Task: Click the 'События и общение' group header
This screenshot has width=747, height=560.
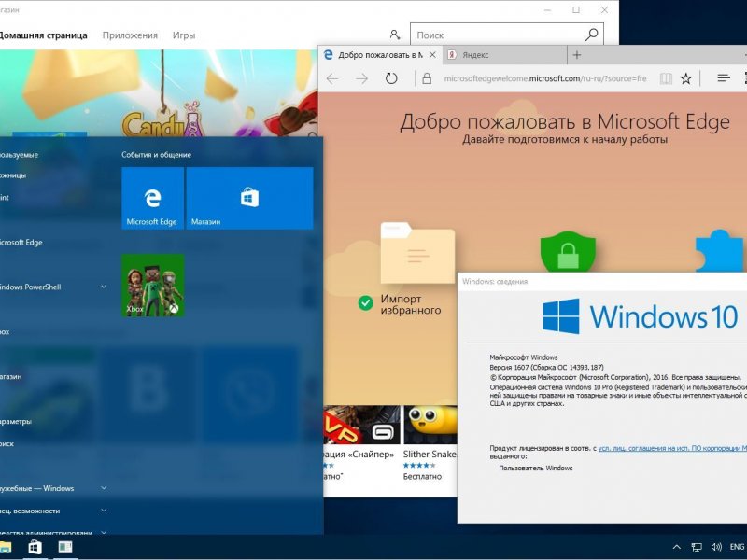Action: point(156,155)
